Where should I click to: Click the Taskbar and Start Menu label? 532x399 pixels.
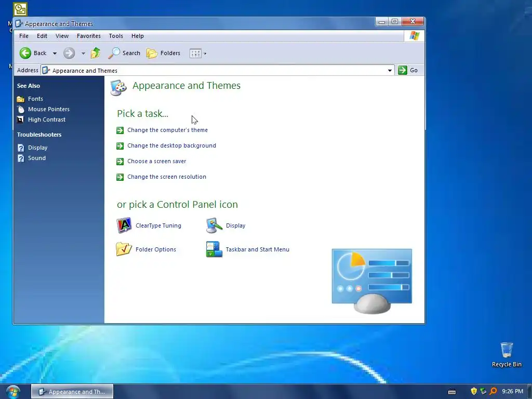(x=258, y=249)
